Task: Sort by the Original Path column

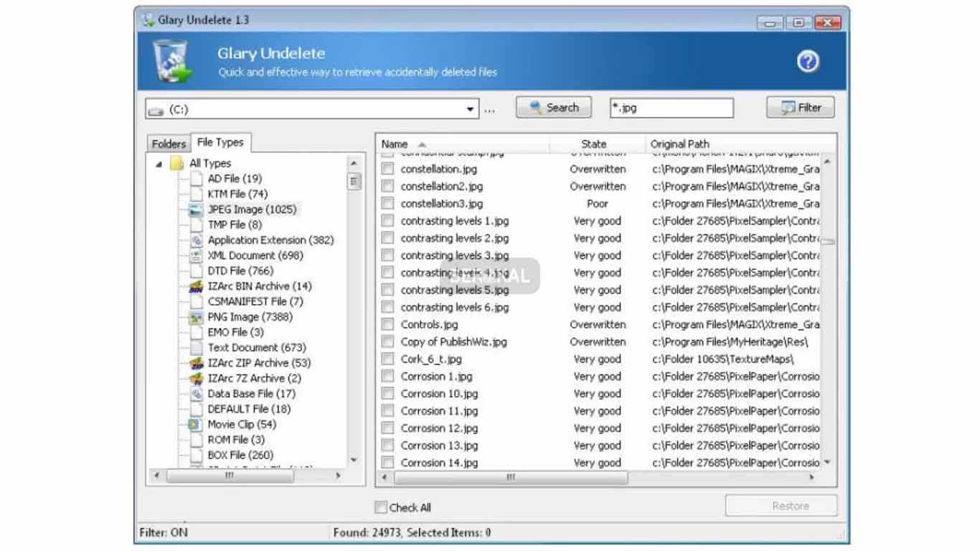Action: click(740, 143)
